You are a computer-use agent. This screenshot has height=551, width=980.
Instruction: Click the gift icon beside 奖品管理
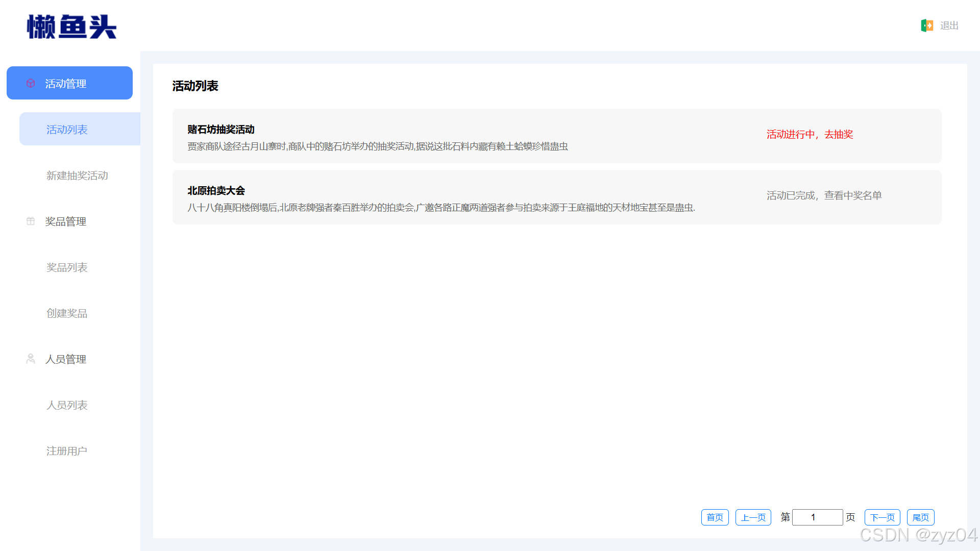point(31,221)
